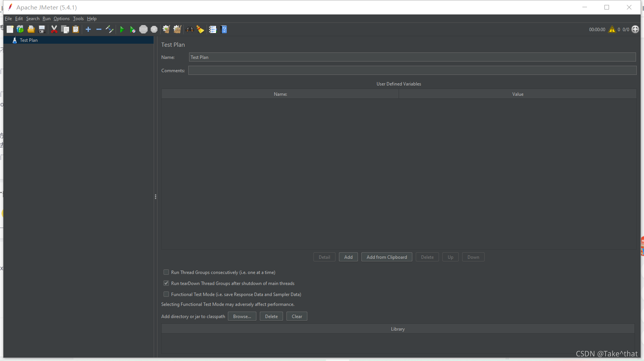Click the Paste clipboard icon

click(x=76, y=29)
